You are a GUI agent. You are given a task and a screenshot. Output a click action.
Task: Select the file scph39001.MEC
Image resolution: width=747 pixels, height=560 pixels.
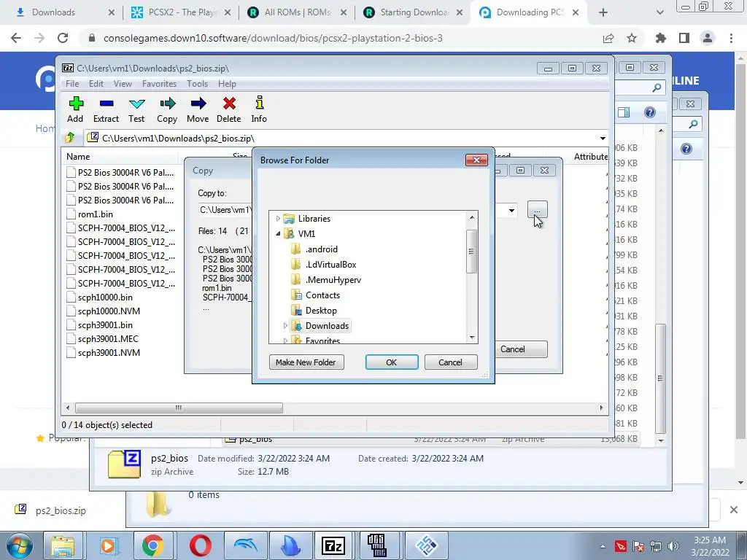[108, 339]
